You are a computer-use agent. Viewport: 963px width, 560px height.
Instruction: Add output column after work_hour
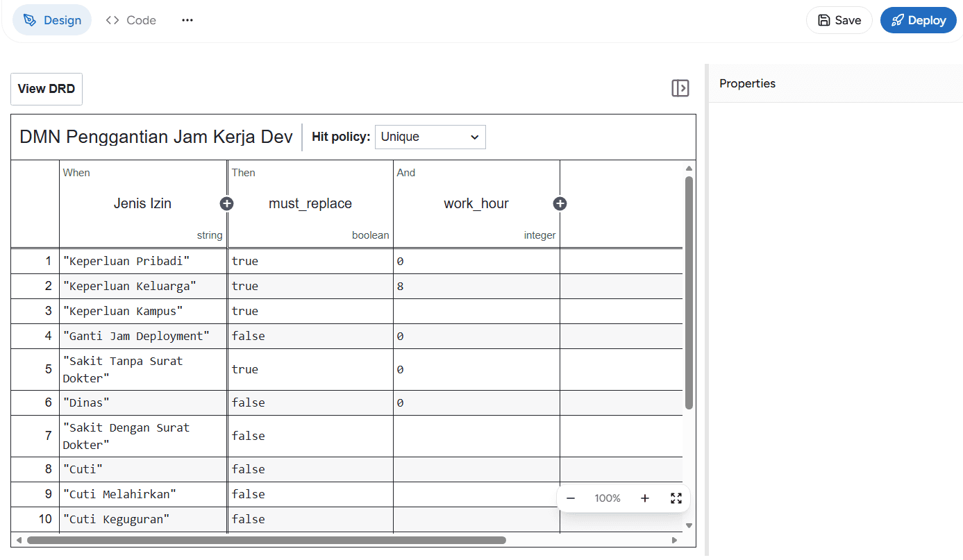tap(560, 203)
